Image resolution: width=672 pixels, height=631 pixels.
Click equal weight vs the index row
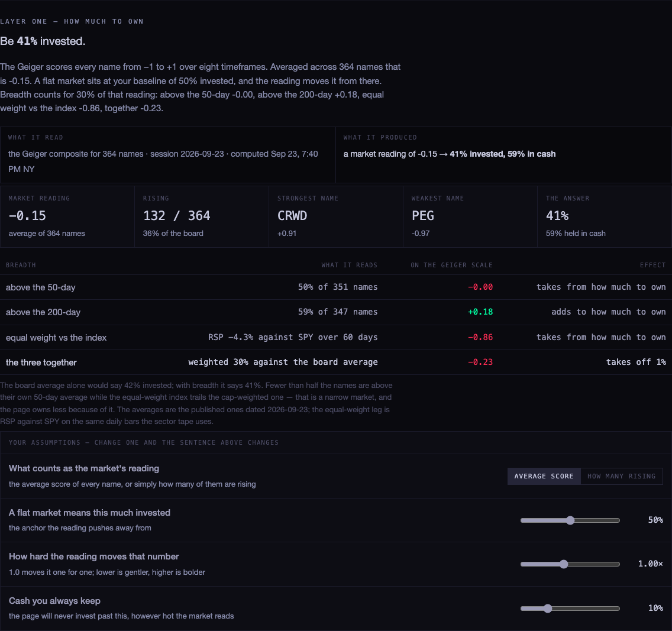coord(336,337)
